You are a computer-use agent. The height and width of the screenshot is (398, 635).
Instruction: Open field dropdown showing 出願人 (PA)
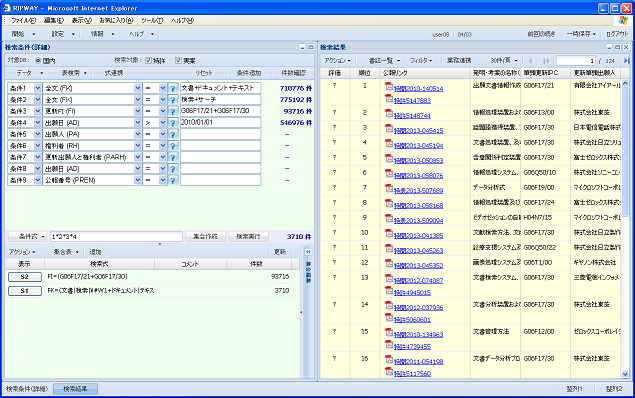pos(137,134)
